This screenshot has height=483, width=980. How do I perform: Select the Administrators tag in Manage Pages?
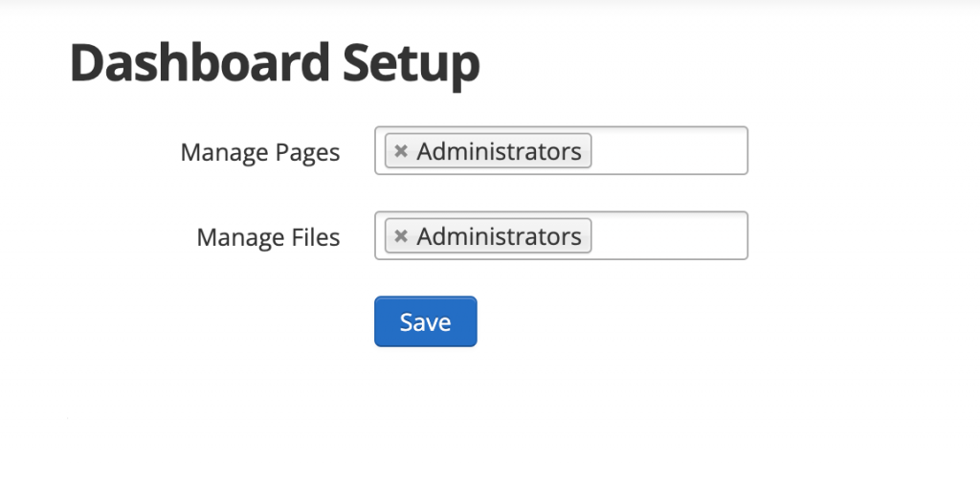[499, 151]
